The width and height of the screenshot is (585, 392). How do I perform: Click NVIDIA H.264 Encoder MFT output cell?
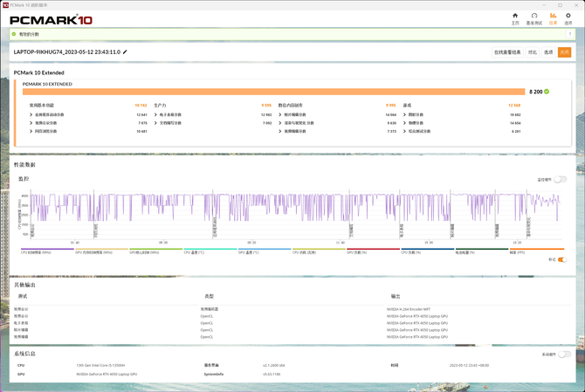[x=408, y=309]
